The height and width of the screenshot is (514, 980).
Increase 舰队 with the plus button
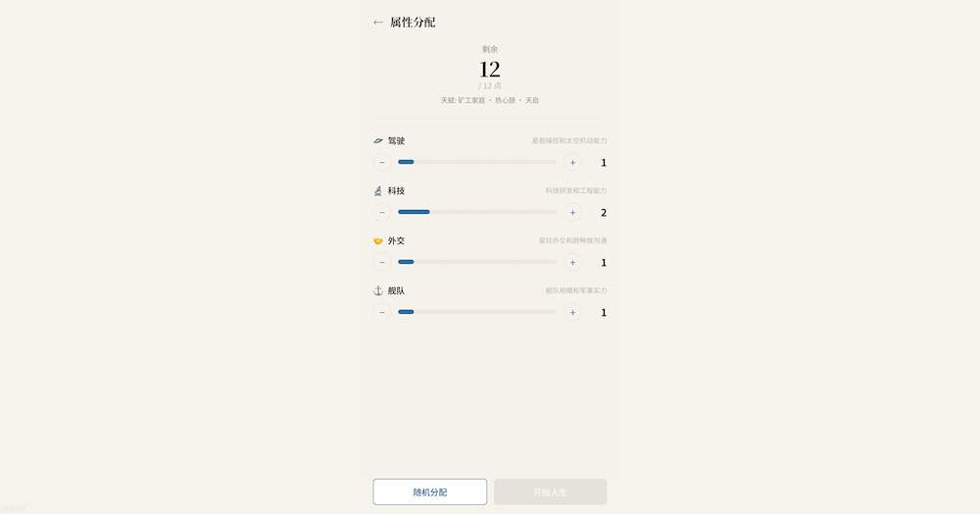coord(572,313)
